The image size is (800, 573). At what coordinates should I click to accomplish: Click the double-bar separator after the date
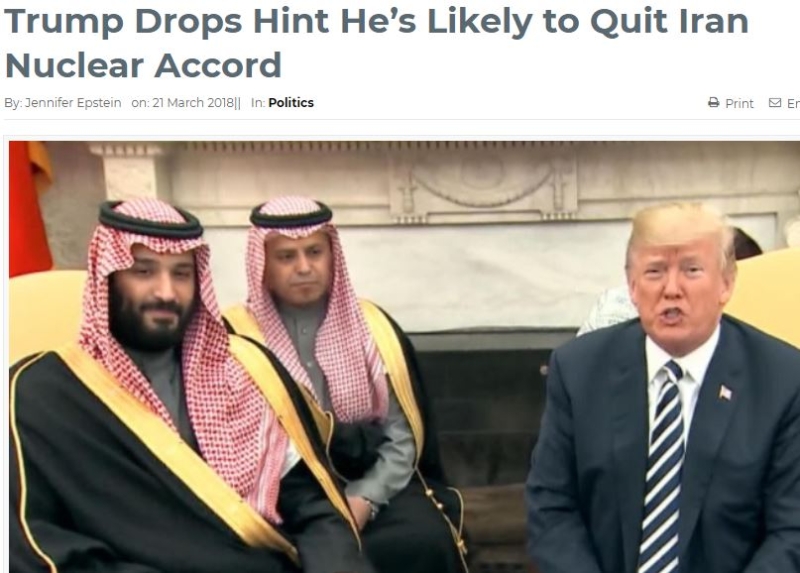click(x=237, y=103)
